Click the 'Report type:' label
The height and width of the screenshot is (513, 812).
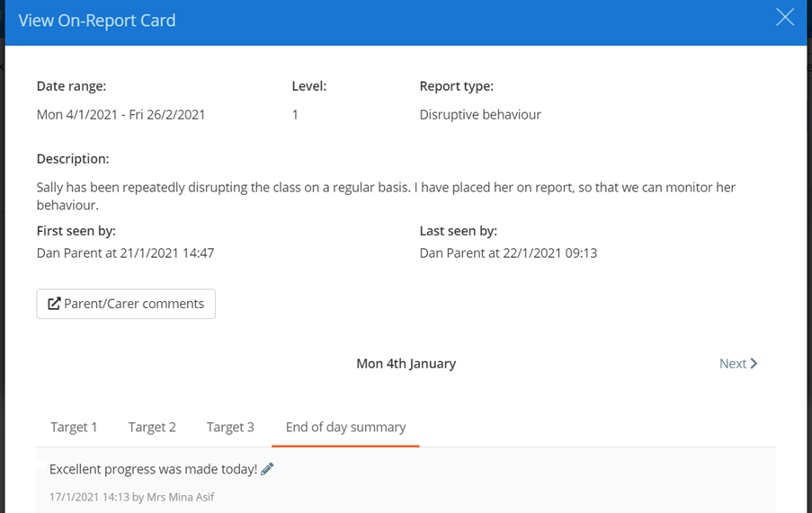456,86
